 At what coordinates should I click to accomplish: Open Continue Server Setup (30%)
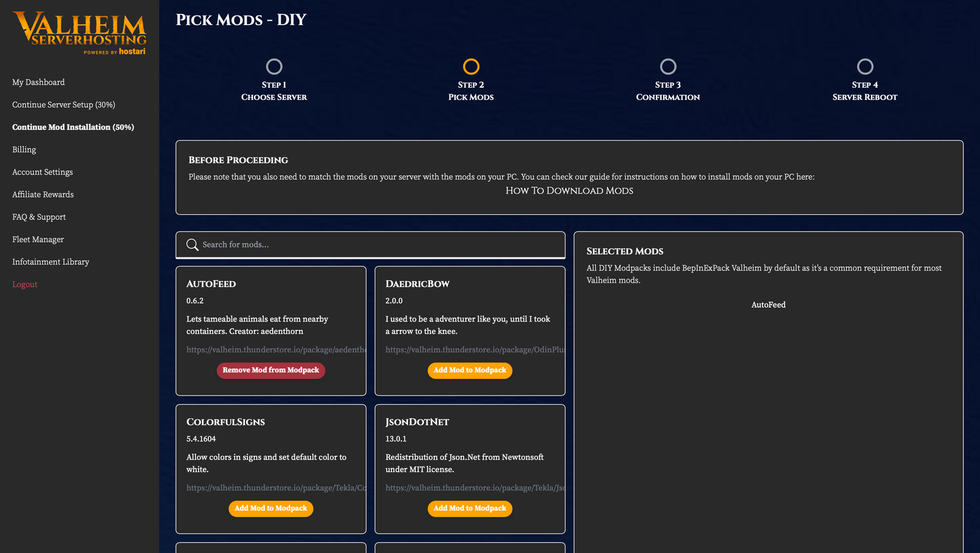click(x=64, y=105)
